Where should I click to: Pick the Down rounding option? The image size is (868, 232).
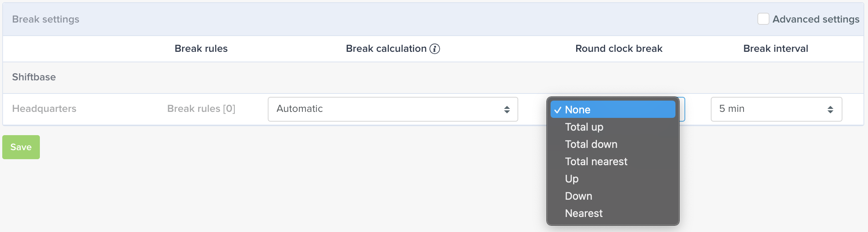coord(613,196)
